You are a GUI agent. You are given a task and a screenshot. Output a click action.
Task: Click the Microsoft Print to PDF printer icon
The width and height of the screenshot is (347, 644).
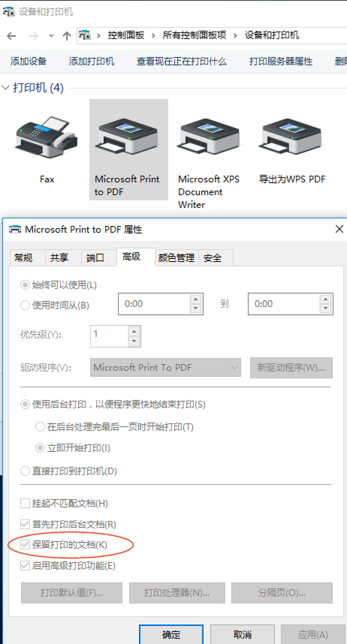(x=128, y=137)
